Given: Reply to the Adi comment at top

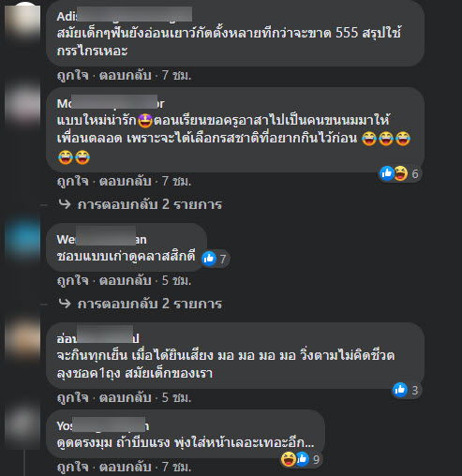Looking at the screenshot, I should (x=125, y=75).
